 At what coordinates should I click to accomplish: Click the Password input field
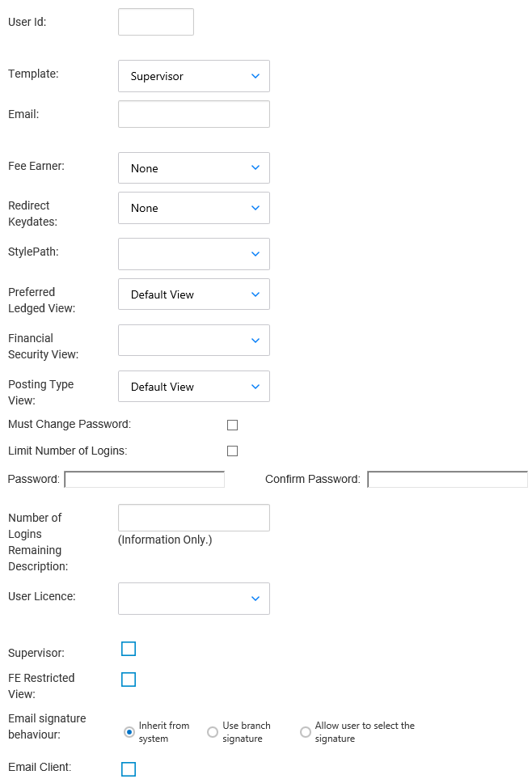click(x=145, y=480)
